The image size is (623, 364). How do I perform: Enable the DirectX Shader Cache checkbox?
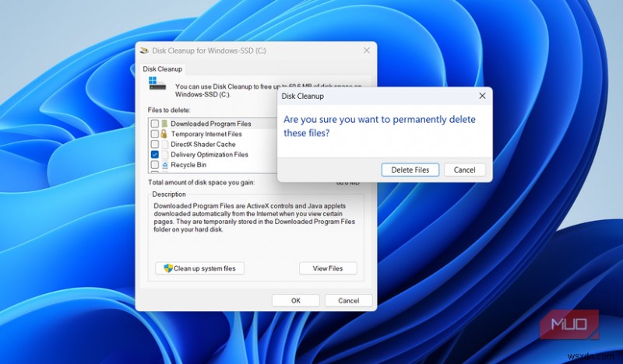pyautogui.click(x=155, y=144)
